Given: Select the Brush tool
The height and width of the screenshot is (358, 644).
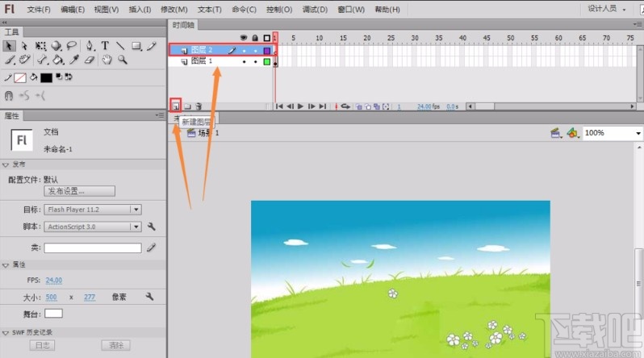Looking at the screenshot, I should [x=10, y=60].
